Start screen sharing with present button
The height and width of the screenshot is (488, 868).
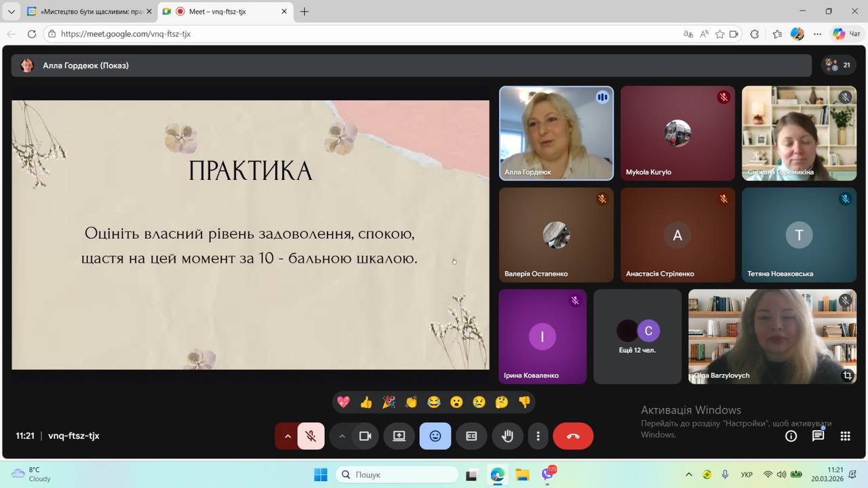(x=399, y=436)
